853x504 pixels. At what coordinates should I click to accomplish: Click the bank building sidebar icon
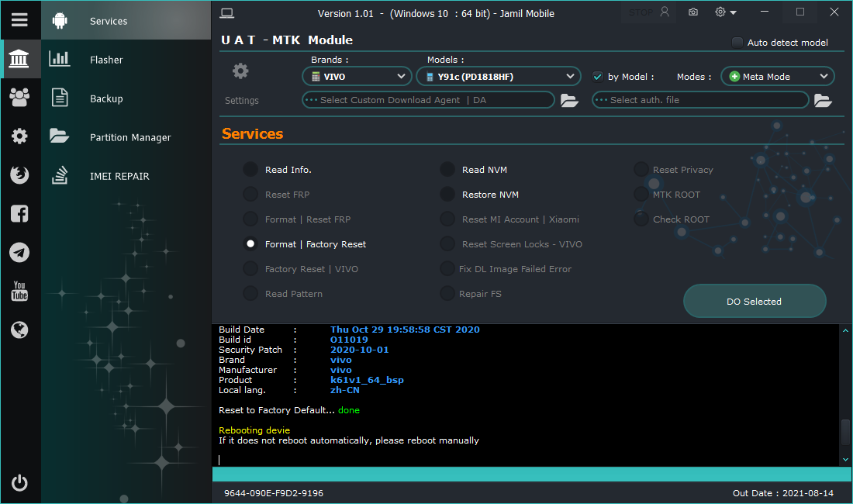click(x=19, y=58)
